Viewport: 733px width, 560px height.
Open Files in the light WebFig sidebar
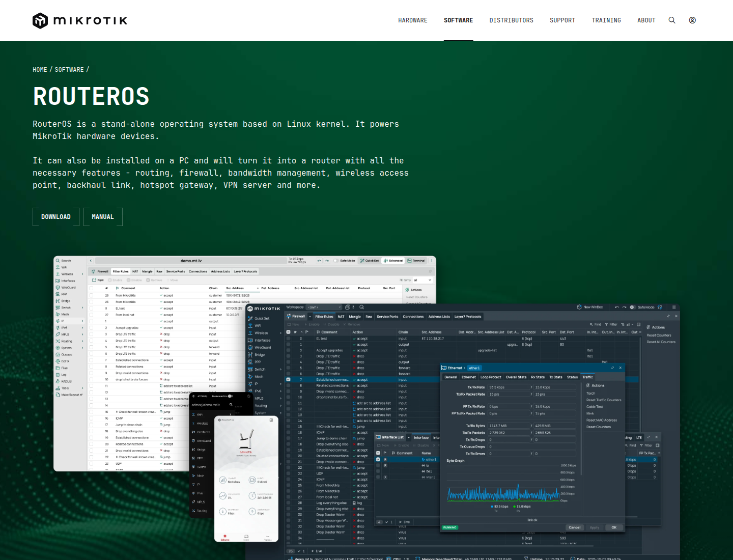tap(62, 368)
